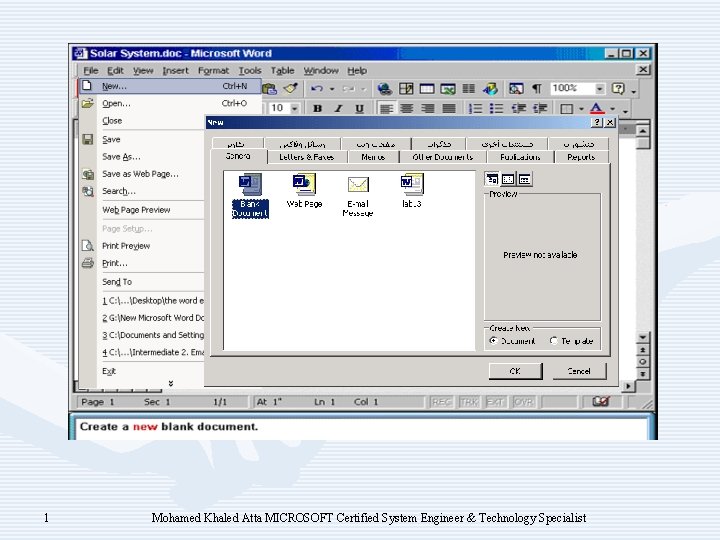Click the Insert Table icon

coord(427,88)
